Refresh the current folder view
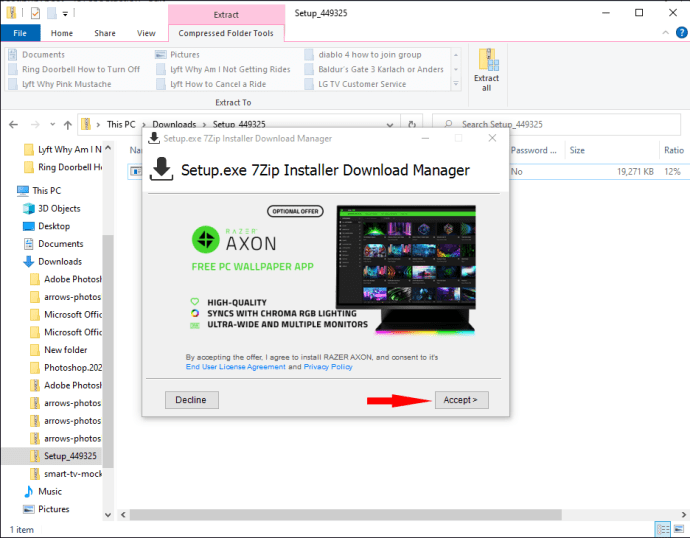This screenshot has width=690, height=538. click(412, 125)
